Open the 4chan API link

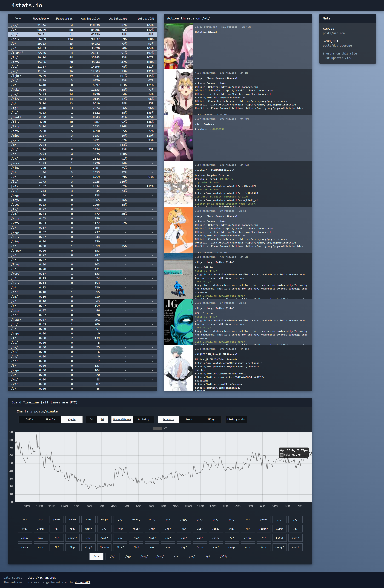[82, 582]
